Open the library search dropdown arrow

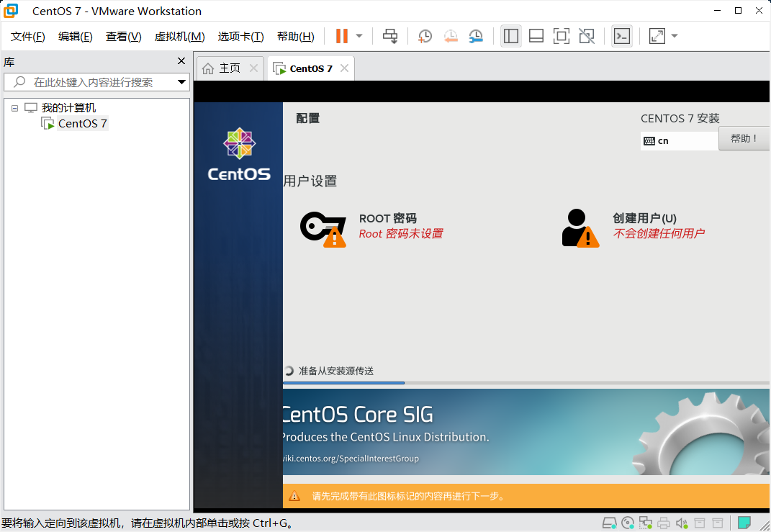pos(182,82)
